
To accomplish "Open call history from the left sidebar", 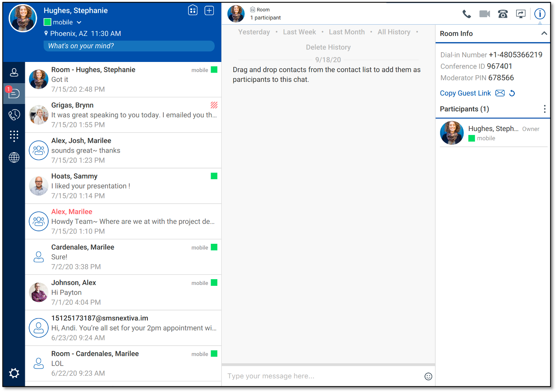I will [x=14, y=114].
